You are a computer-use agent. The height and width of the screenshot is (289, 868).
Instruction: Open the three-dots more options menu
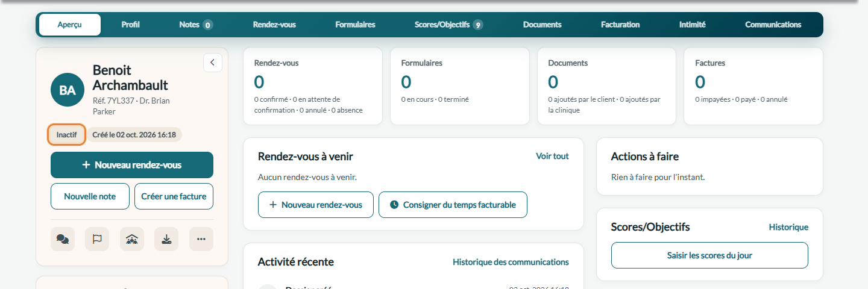point(201,239)
